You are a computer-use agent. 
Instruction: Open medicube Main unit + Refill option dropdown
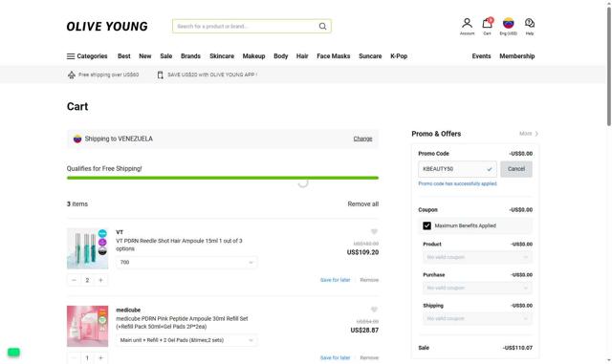tap(186, 340)
